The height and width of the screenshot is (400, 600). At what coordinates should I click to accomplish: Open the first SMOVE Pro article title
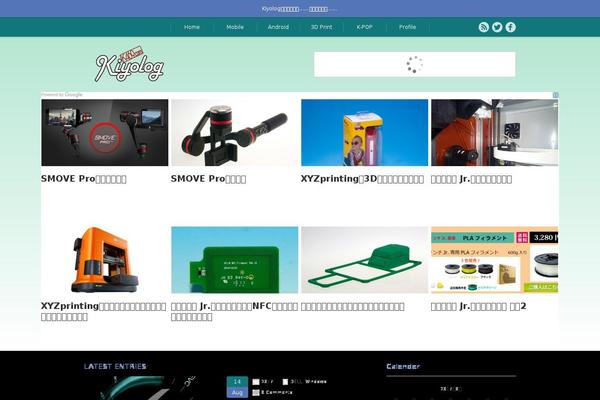click(x=84, y=179)
